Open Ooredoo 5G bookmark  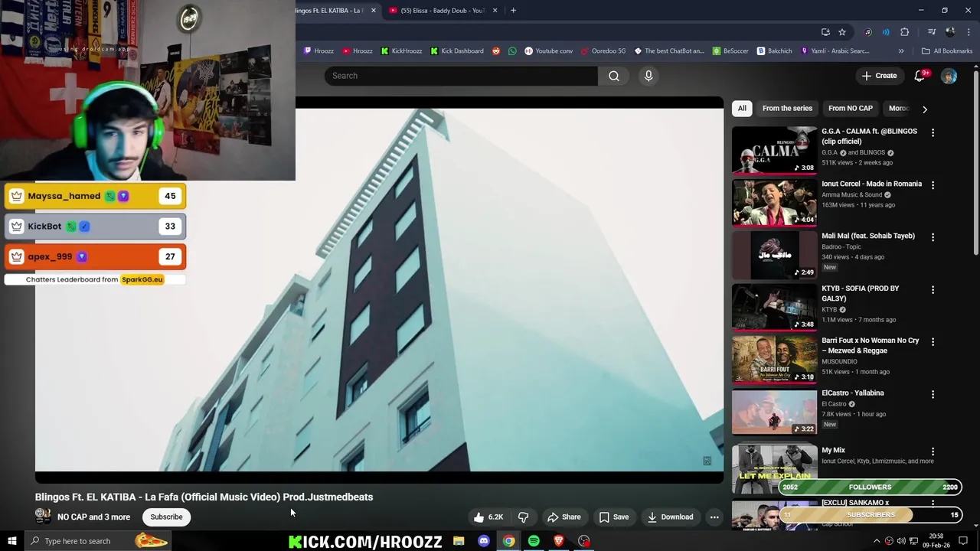point(603,51)
